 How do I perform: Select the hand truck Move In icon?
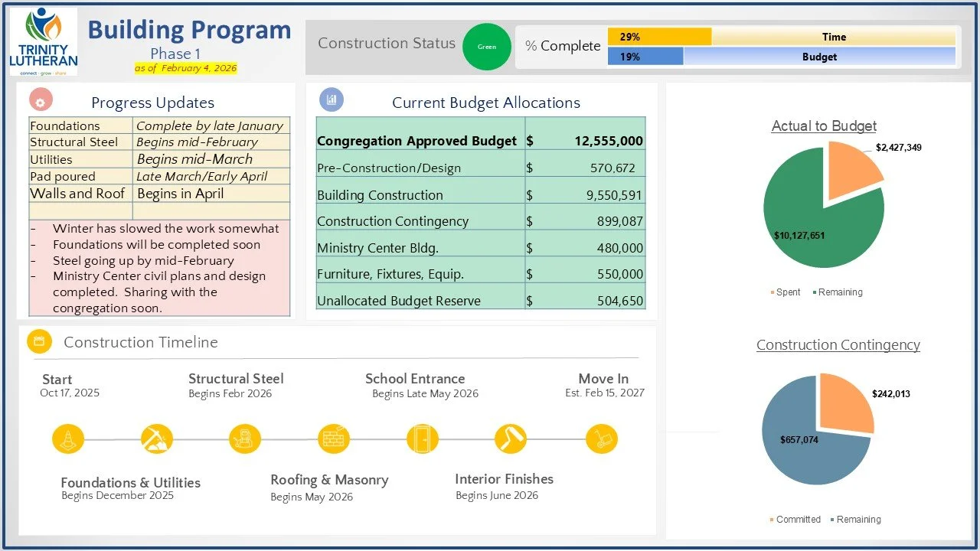click(x=602, y=439)
